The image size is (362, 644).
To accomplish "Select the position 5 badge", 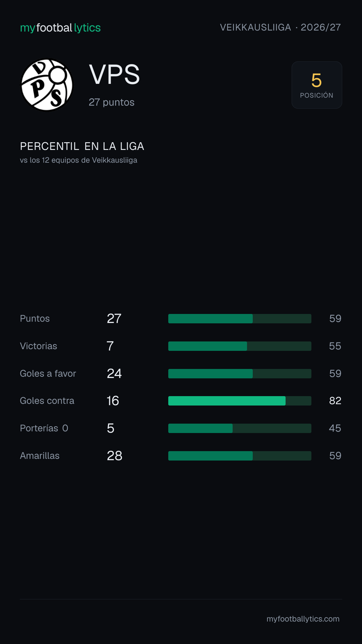I will 317,85.
